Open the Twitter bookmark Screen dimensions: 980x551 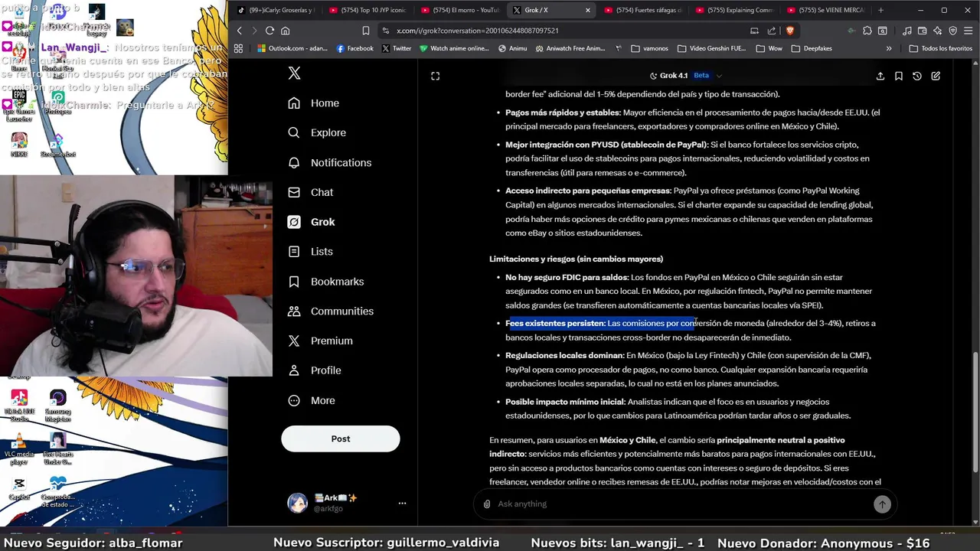click(397, 48)
